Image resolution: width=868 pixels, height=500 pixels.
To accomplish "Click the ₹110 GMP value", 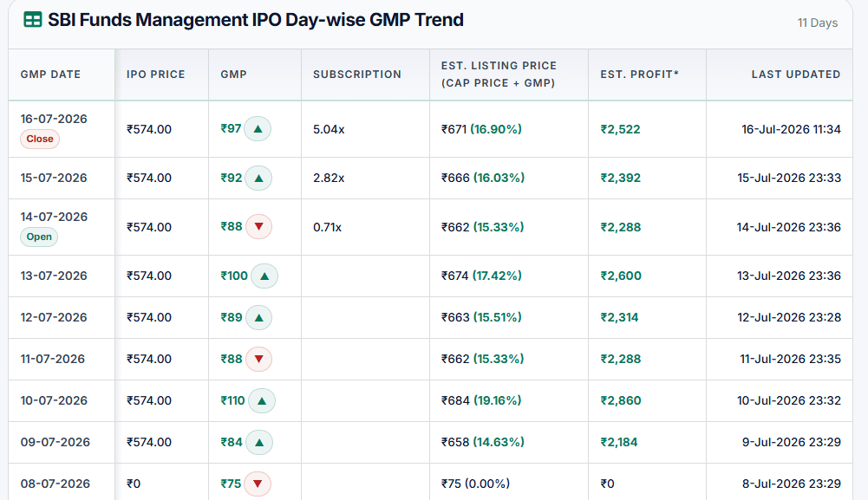I will pos(232,400).
